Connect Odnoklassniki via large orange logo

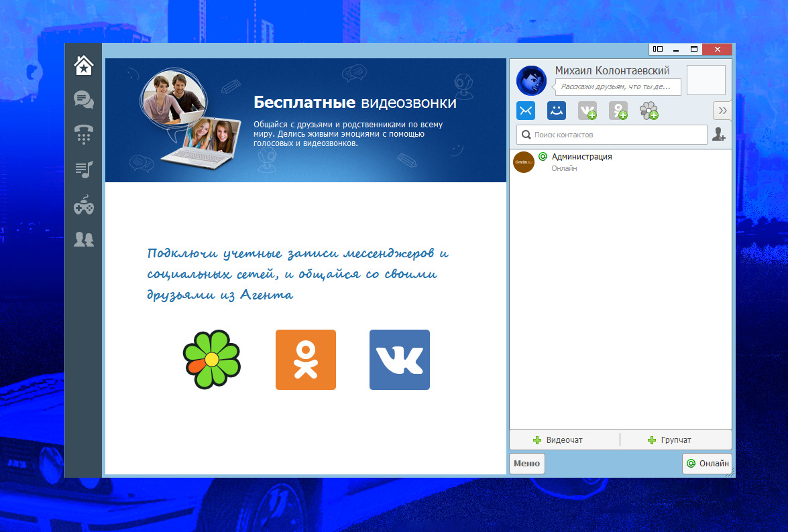[306, 359]
